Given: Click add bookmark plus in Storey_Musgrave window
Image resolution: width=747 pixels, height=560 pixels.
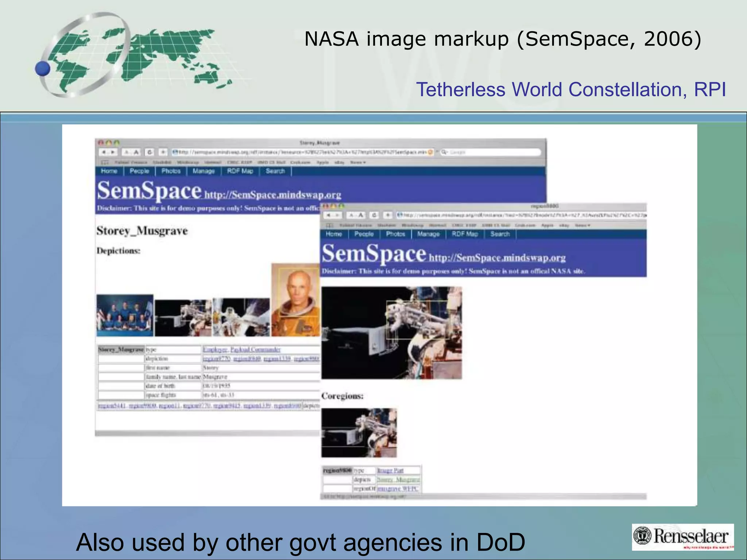Looking at the screenshot, I should point(163,152).
